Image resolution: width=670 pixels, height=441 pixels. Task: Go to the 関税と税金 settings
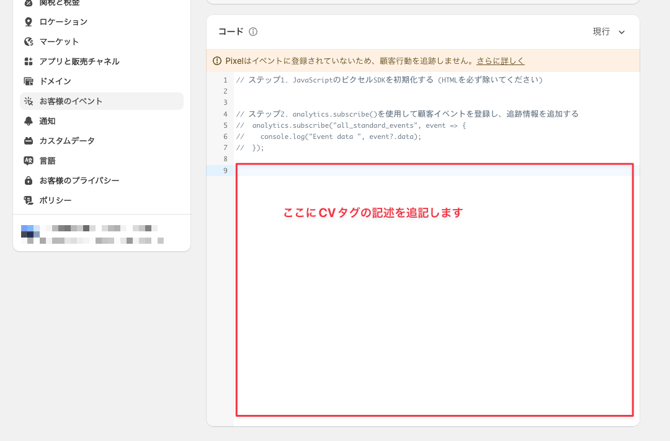59,3
